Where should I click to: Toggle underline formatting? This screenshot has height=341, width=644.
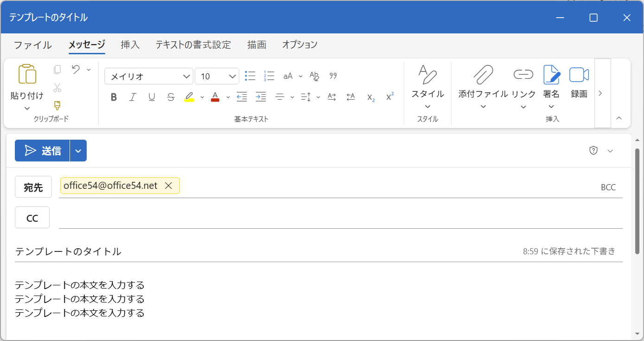[x=152, y=97]
